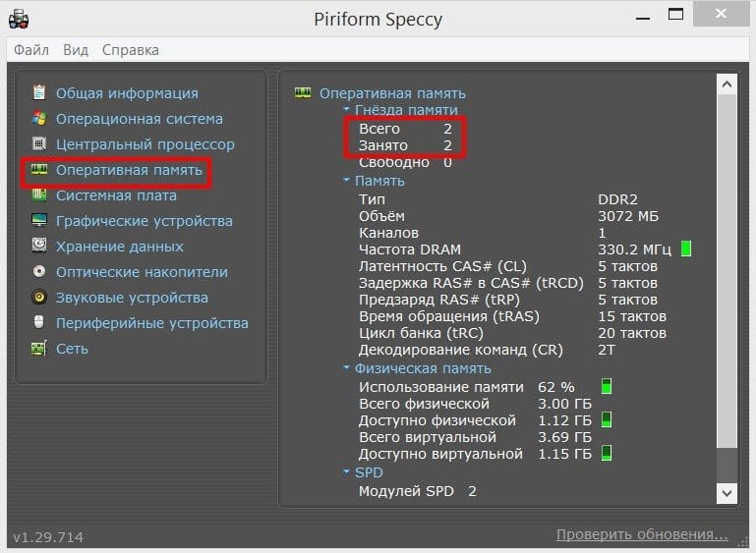Viewport: 756px width, 553px height.
Task: Click the Speccy app icon in title bar
Action: click(x=19, y=20)
